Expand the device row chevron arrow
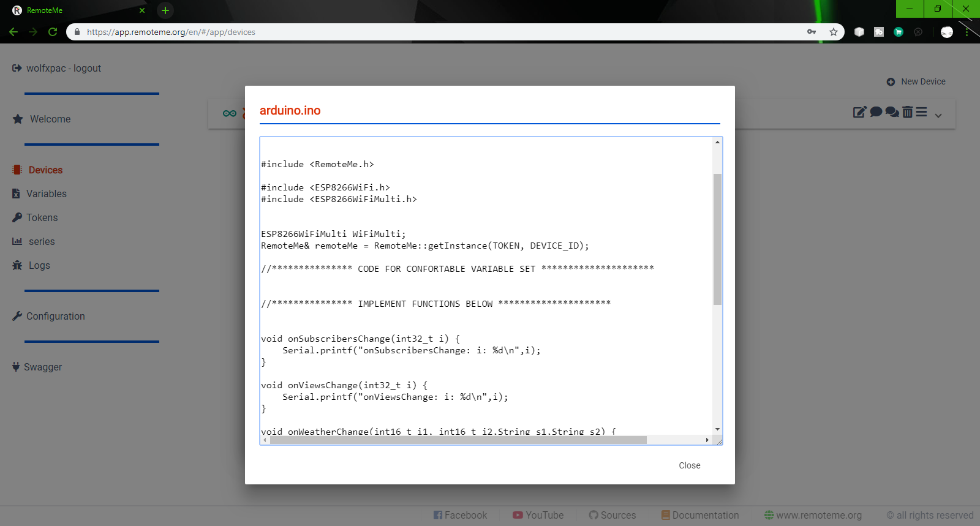Screen dimensions: 980x526 click(938, 115)
